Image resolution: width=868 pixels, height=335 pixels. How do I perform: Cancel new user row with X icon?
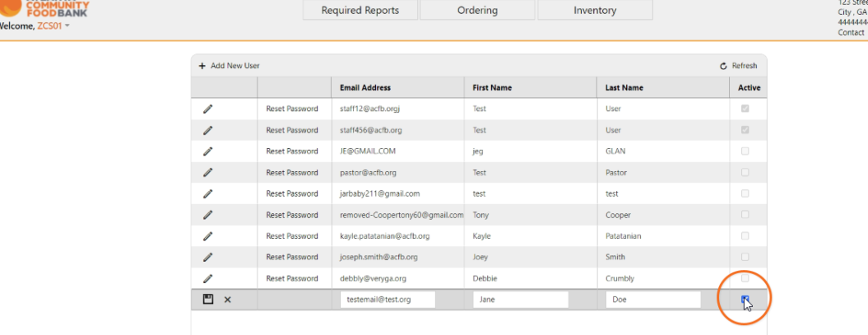click(x=228, y=300)
